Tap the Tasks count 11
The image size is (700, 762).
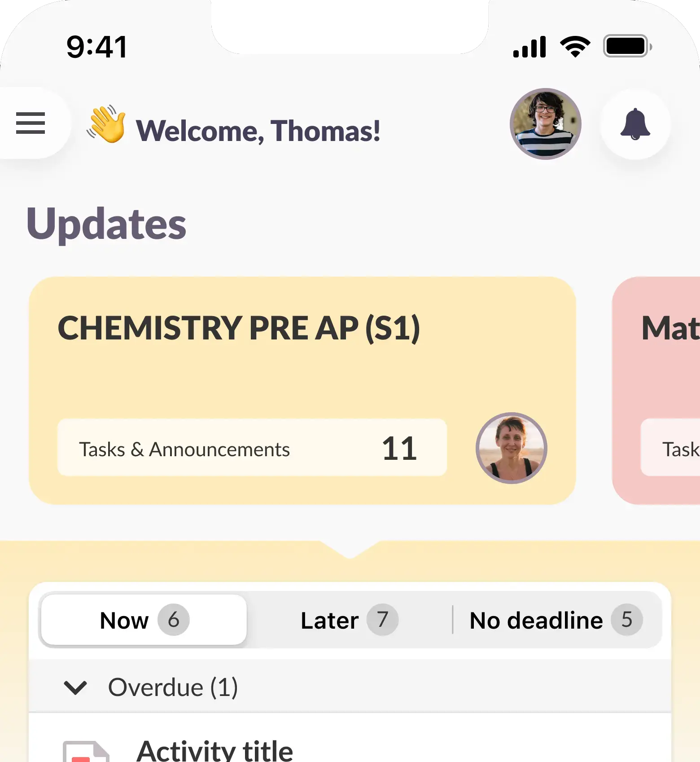[399, 449]
